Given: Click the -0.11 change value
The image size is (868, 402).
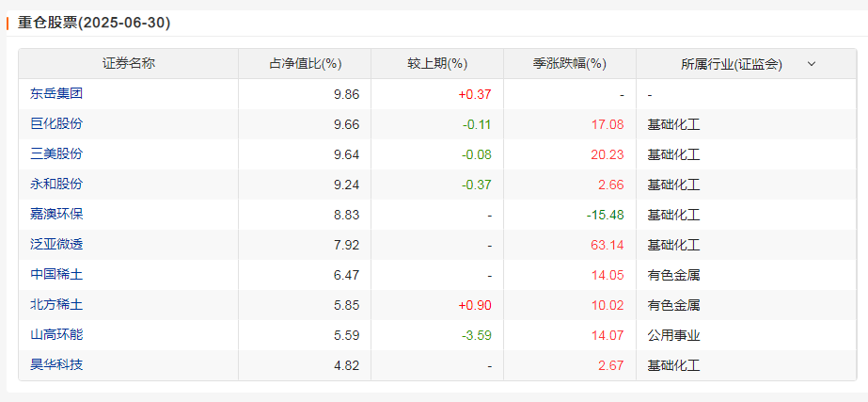Looking at the screenshot, I should tap(477, 125).
